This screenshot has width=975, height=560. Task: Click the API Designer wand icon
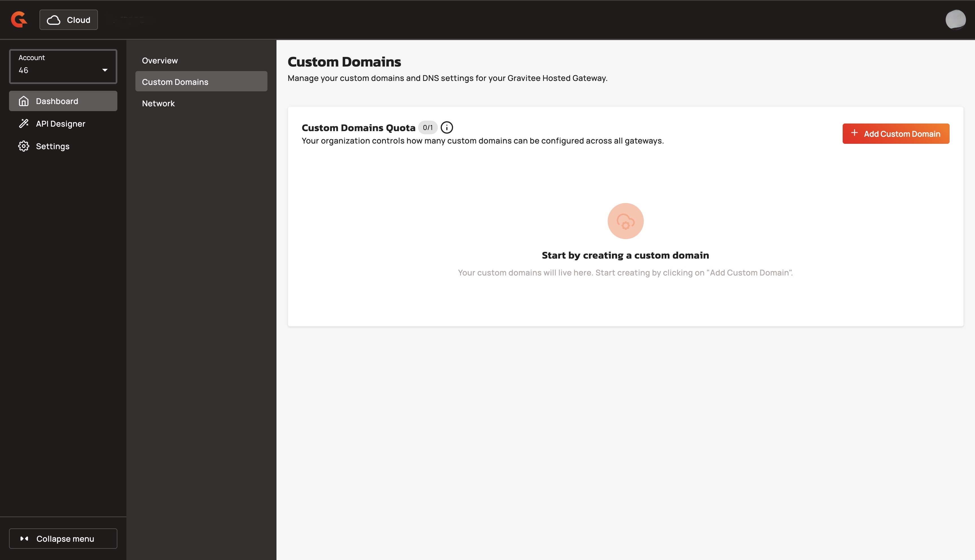coord(24,124)
